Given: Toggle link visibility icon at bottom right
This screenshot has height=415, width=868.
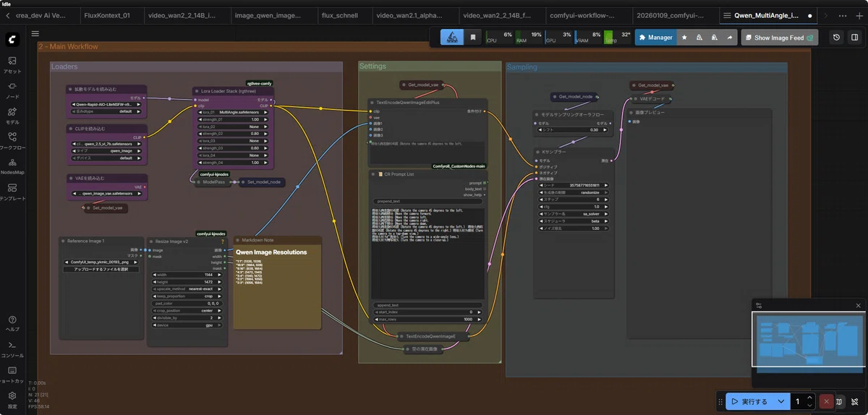Looking at the screenshot, I should point(854,401).
